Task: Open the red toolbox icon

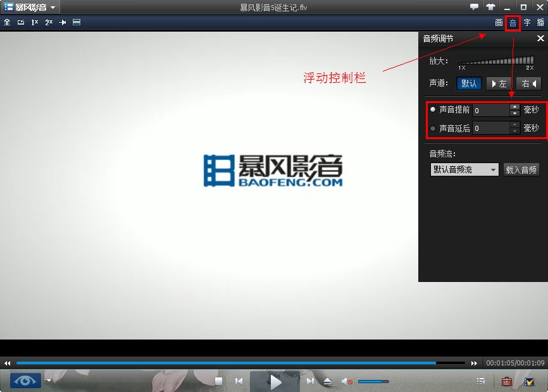Action: (x=506, y=381)
